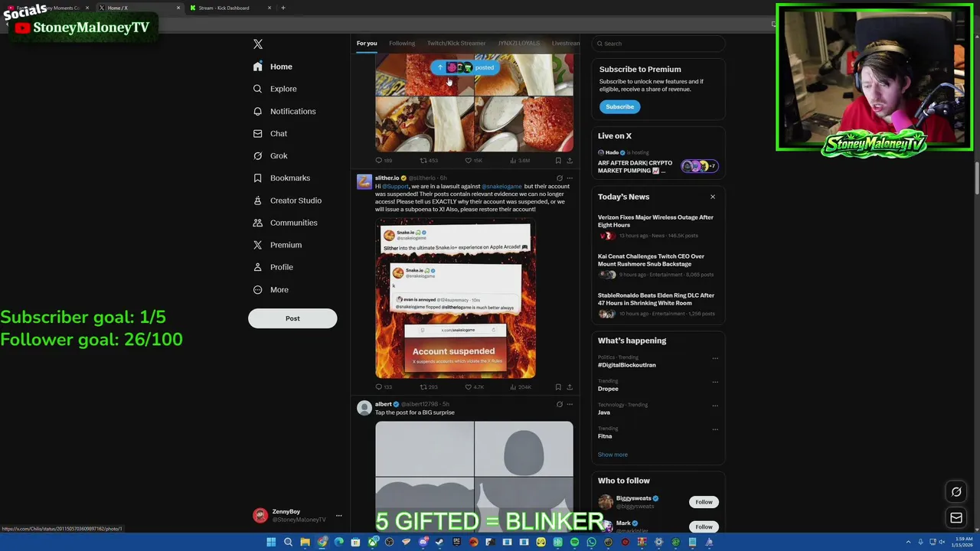Open the more options menu on albert's post

569,404
